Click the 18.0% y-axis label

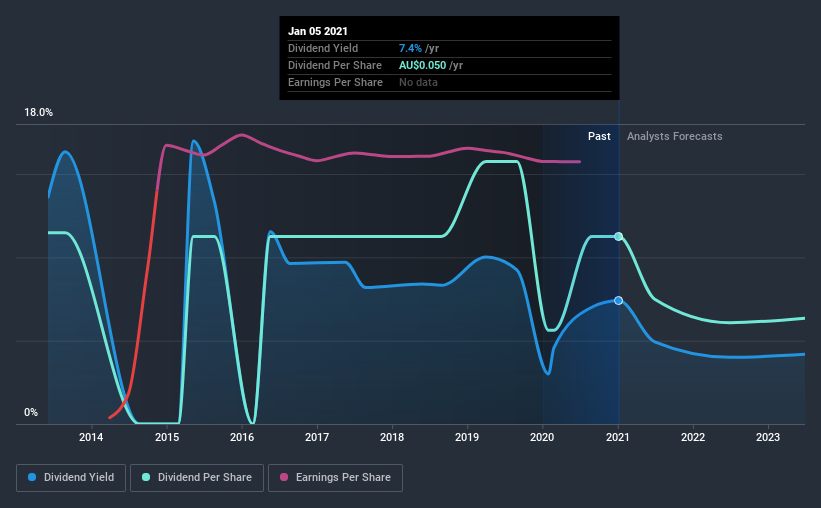[38, 113]
